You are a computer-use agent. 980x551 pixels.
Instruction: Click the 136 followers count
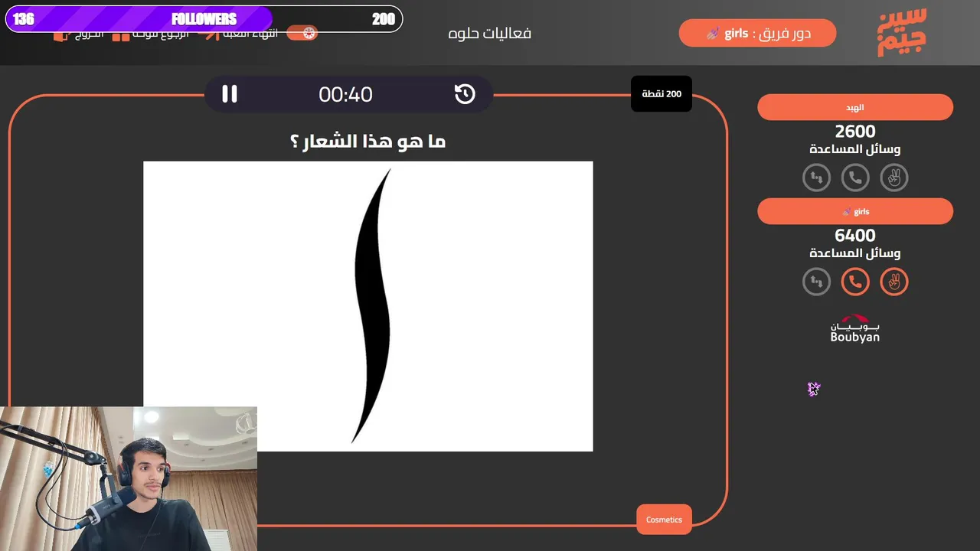(x=24, y=19)
